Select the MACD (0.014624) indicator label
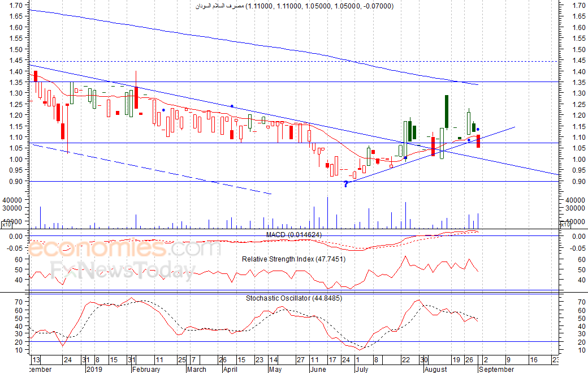 [293, 234]
